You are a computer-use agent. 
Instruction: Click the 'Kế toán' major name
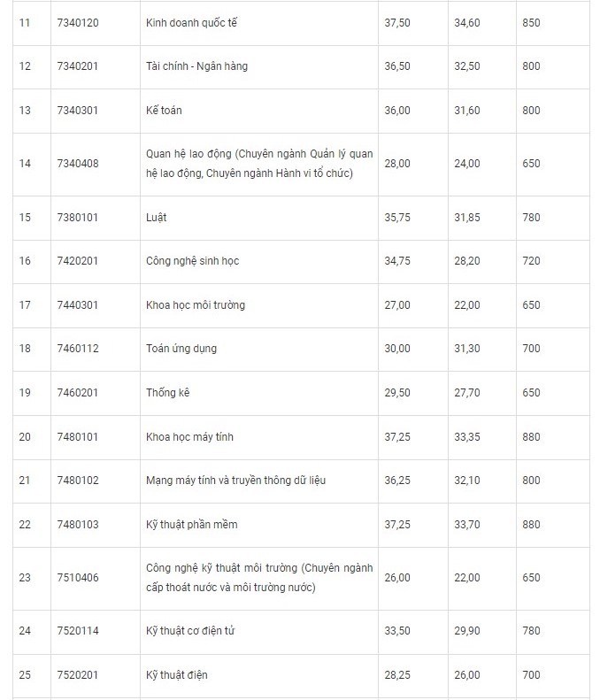tap(164, 111)
